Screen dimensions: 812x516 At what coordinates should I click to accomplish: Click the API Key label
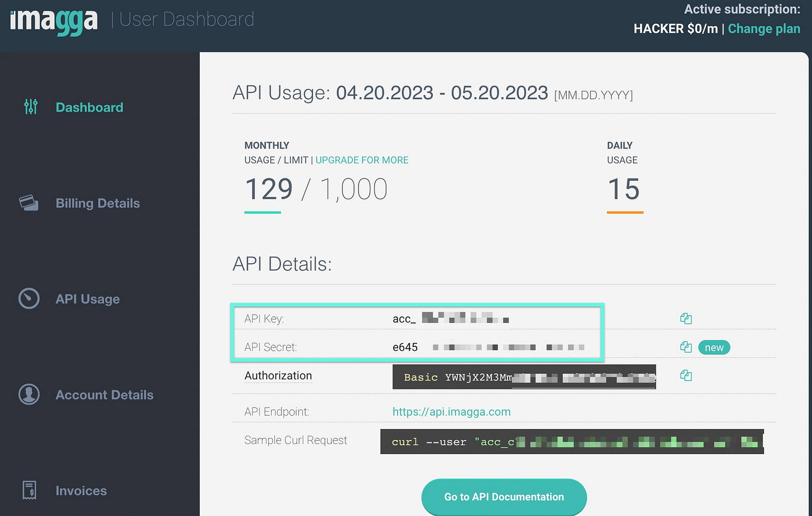(x=264, y=319)
